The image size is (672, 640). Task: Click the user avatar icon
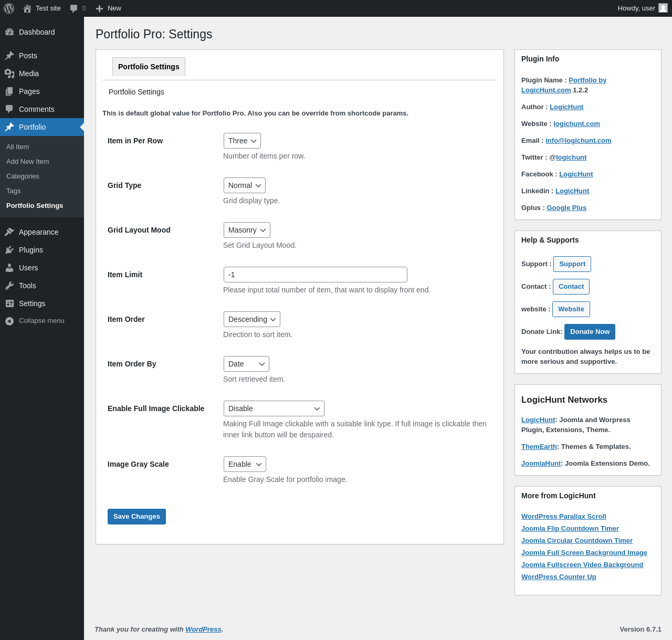click(663, 8)
